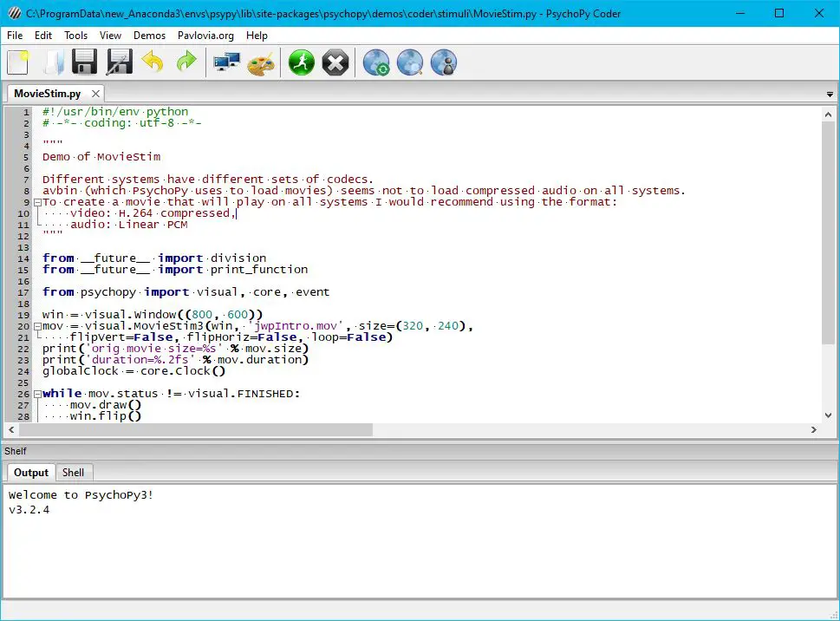Click line number 17 in gutter
The width and height of the screenshot is (840, 621).
point(23,292)
